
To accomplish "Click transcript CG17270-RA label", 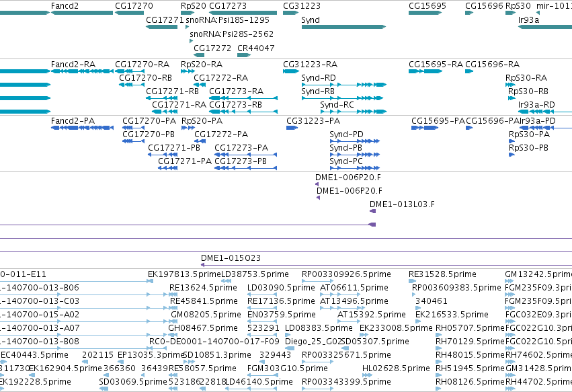I will pyautogui.click(x=142, y=65).
